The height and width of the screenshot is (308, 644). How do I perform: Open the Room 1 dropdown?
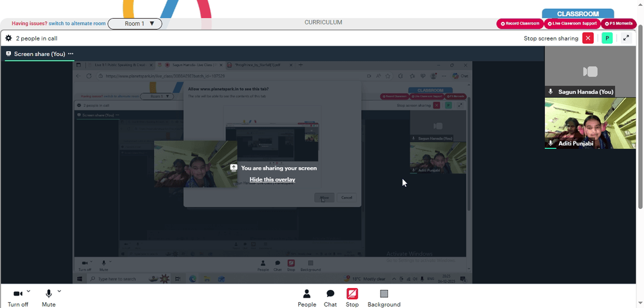(x=135, y=23)
